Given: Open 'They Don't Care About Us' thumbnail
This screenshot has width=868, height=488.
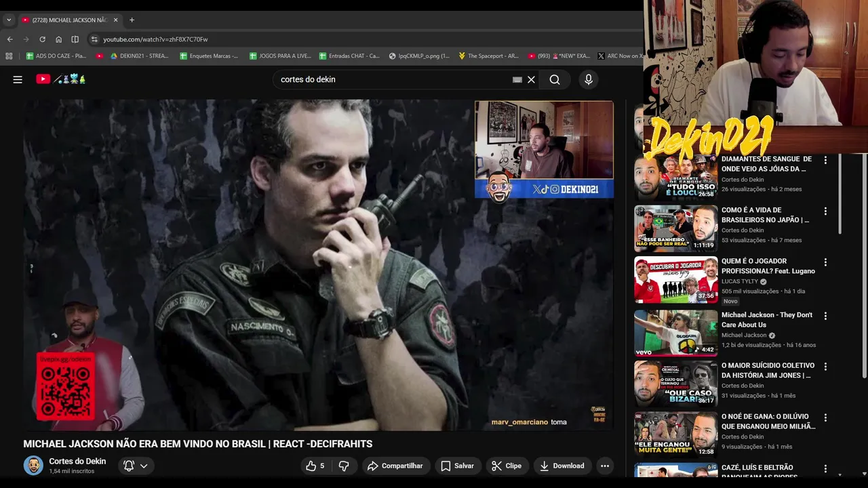Looking at the screenshot, I should (x=675, y=333).
